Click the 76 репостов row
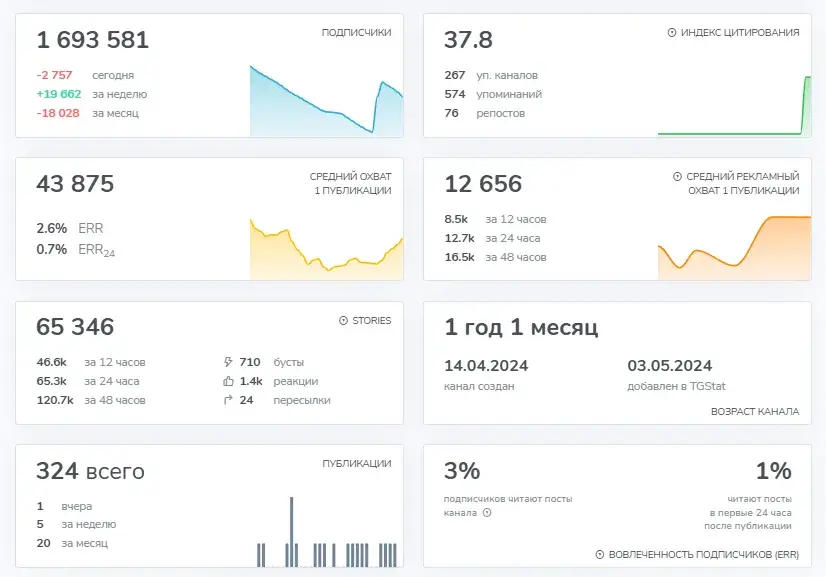Image resolution: width=826 pixels, height=577 pixels. 485,113
